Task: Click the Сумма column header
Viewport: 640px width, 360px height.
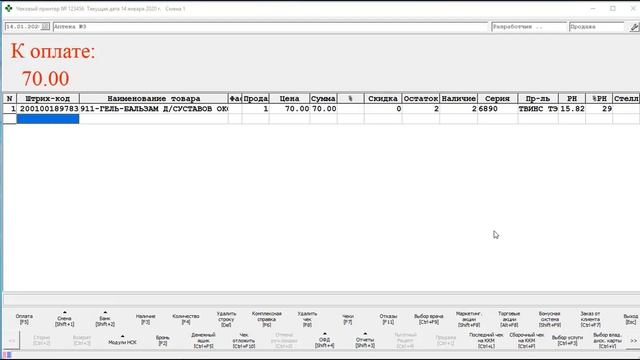Action: point(323,98)
